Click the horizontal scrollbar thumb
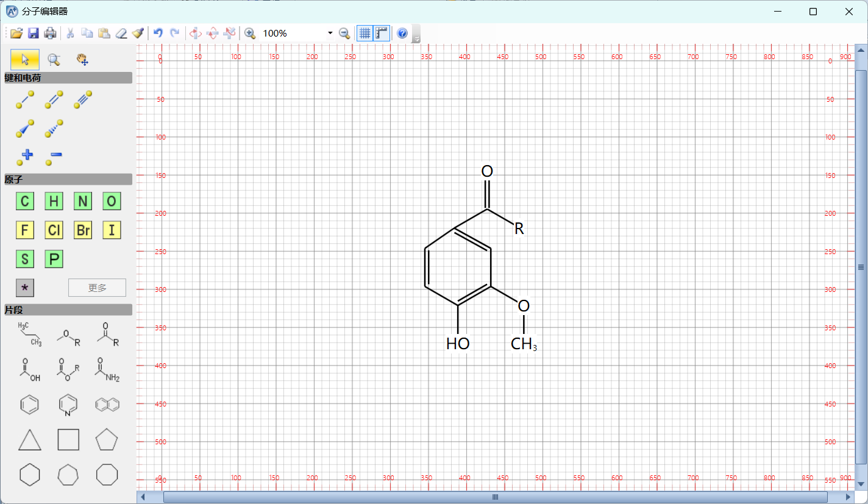 [496, 497]
